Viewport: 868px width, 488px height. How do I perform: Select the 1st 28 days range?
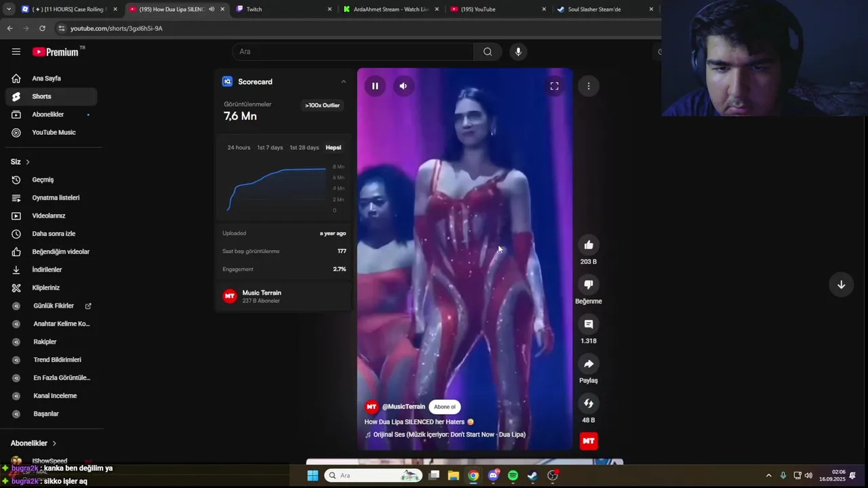[x=304, y=148]
